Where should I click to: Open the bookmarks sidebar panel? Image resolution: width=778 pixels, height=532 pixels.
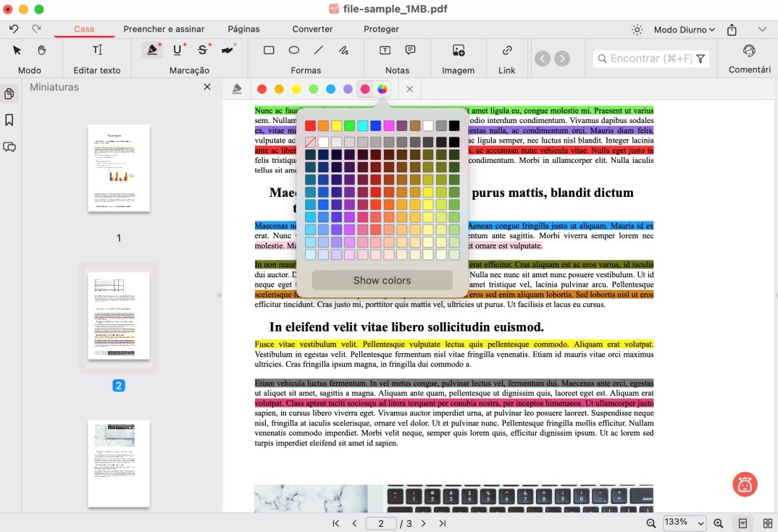[9, 120]
